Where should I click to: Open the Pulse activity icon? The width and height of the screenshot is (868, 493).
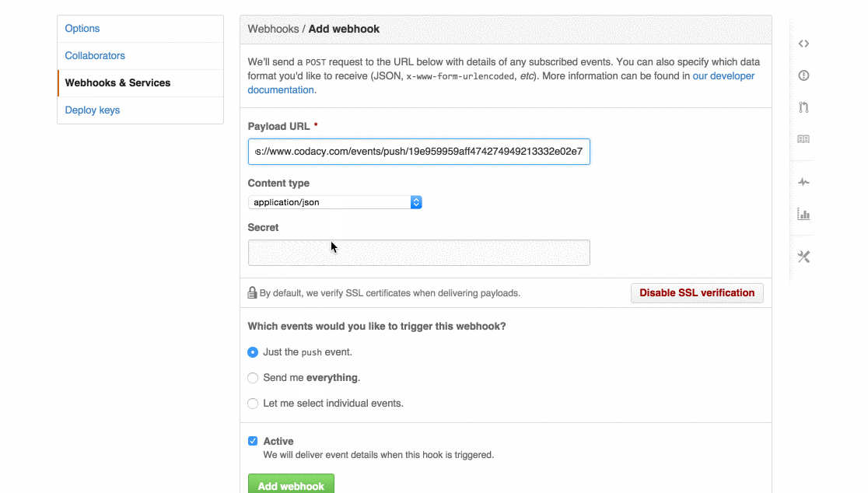coord(803,182)
